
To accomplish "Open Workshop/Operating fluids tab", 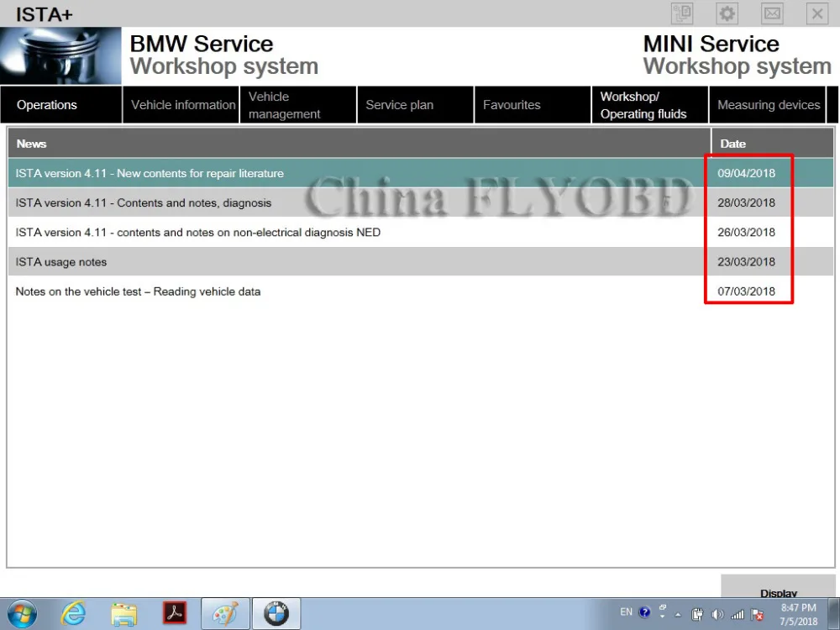I will 650,105.
